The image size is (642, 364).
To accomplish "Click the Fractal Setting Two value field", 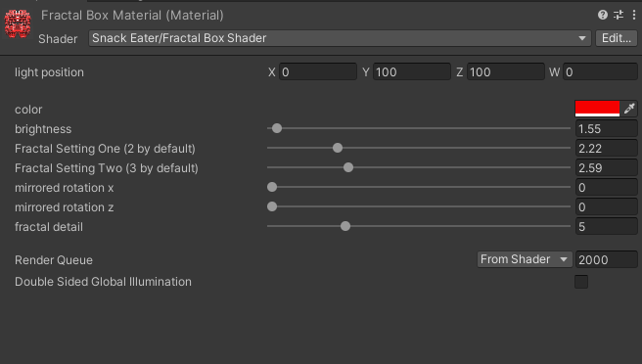I will 607,168.
